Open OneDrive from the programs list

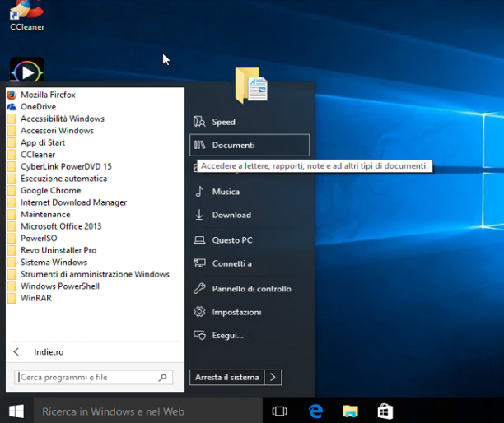31,107
